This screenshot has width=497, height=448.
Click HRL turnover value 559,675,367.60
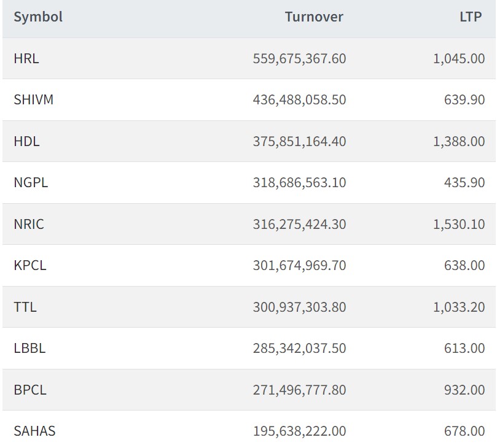[299, 59]
